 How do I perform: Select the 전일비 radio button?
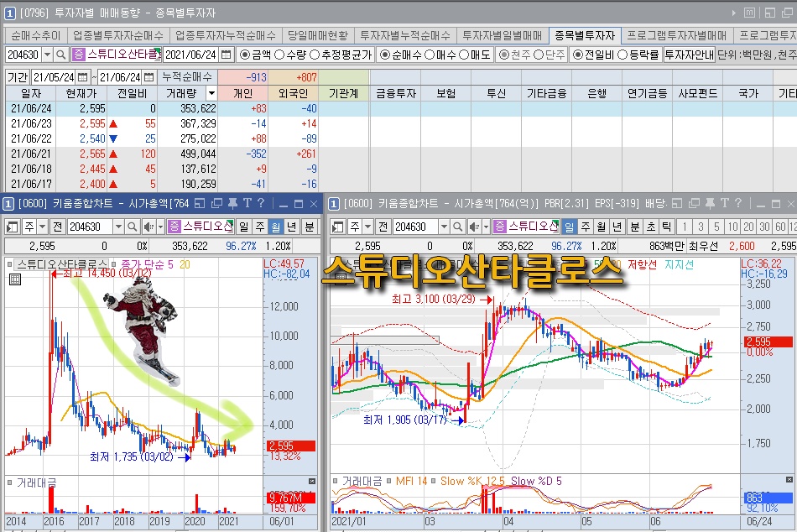[x=578, y=55]
